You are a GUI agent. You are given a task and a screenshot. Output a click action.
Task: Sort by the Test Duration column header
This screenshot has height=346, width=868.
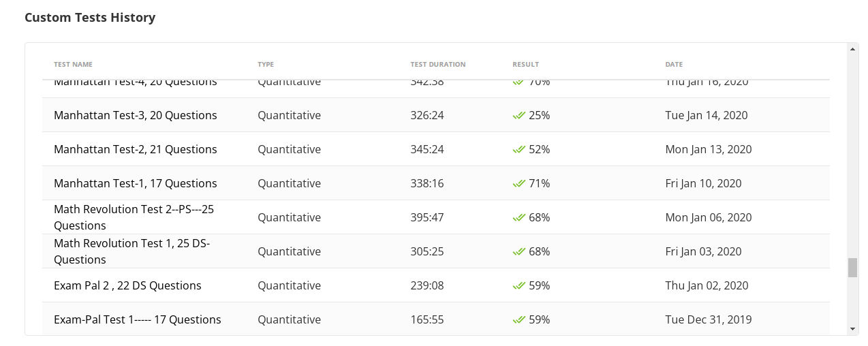pyautogui.click(x=438, y=65)
